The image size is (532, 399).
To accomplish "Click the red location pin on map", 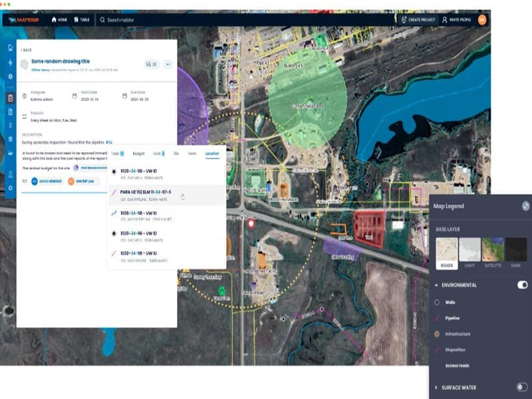I will (251, 225).
